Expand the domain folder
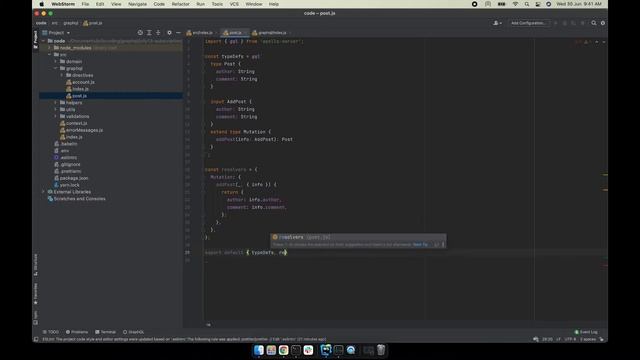Viewport: 640px width, 360px height. [x=56, y=62]
